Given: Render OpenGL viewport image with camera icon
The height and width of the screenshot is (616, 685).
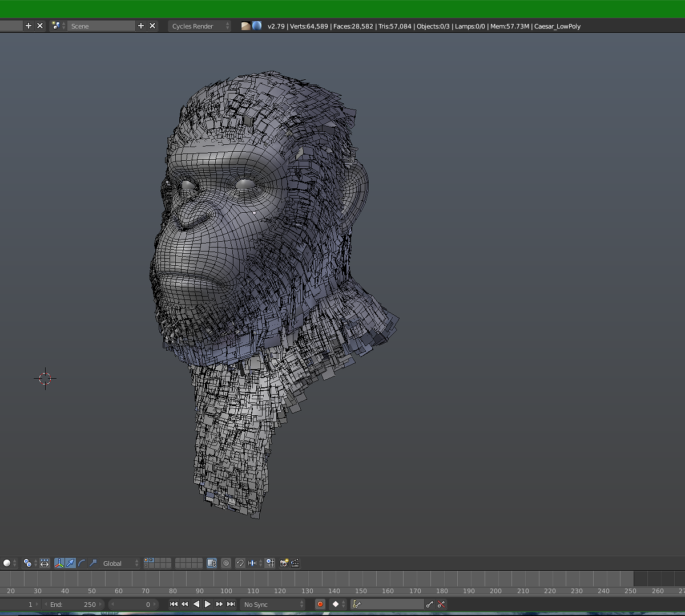Looking at the screenshot, I should point(284,563).
